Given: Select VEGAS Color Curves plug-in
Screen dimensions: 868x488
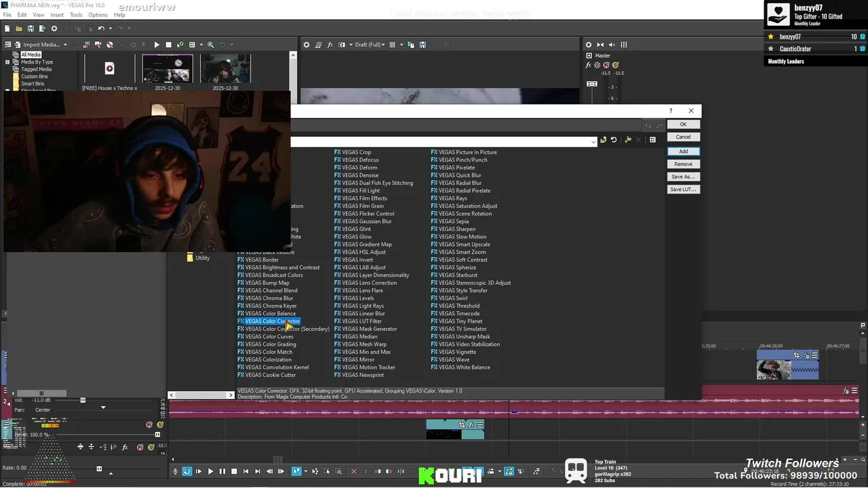Looking at the screenshot, I should tap(265, 337).
